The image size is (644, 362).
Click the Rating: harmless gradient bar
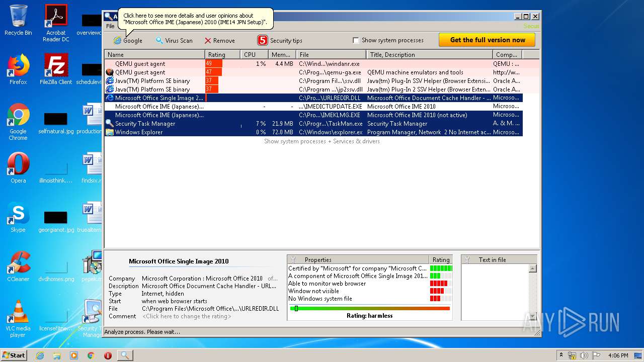coord(370,308)
